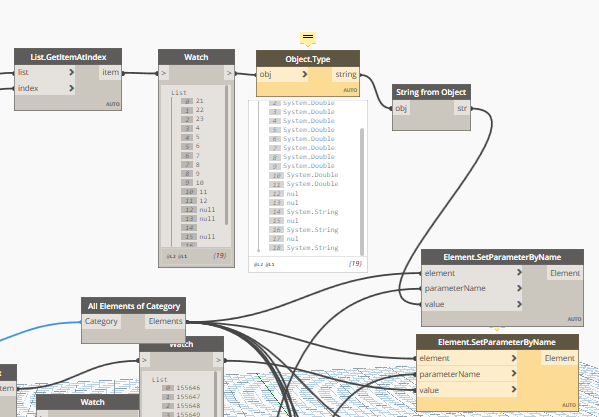Toggle AUTO lacing on Object.Type node
This screenshot has height=417, width=599.
[x=350, y=91]
